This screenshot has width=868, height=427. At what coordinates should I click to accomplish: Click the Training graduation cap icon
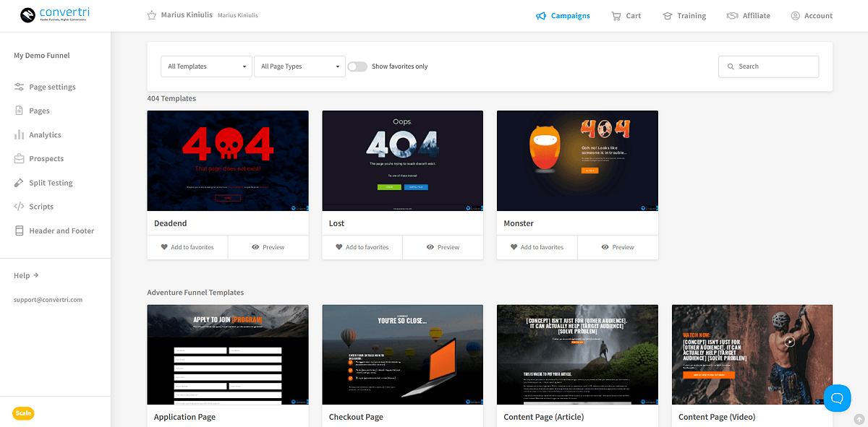pyautogui.click(x=668, y=16)
